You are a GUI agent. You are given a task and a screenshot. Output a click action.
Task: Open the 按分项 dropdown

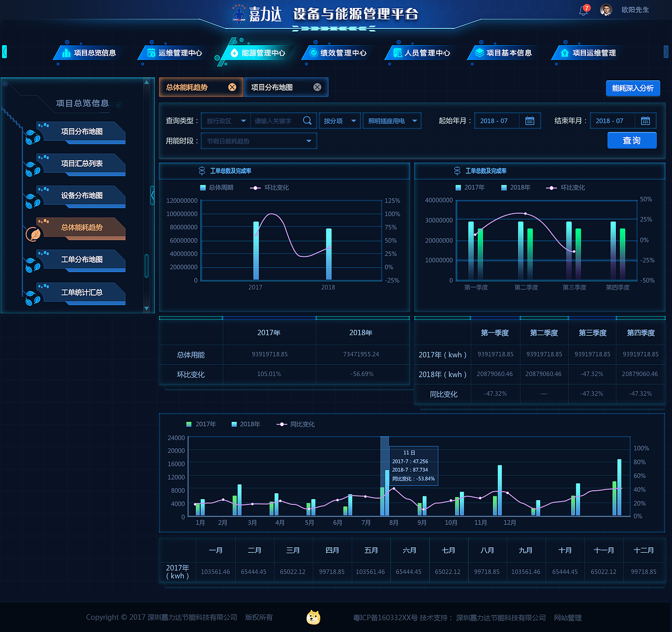pos(340,121)
